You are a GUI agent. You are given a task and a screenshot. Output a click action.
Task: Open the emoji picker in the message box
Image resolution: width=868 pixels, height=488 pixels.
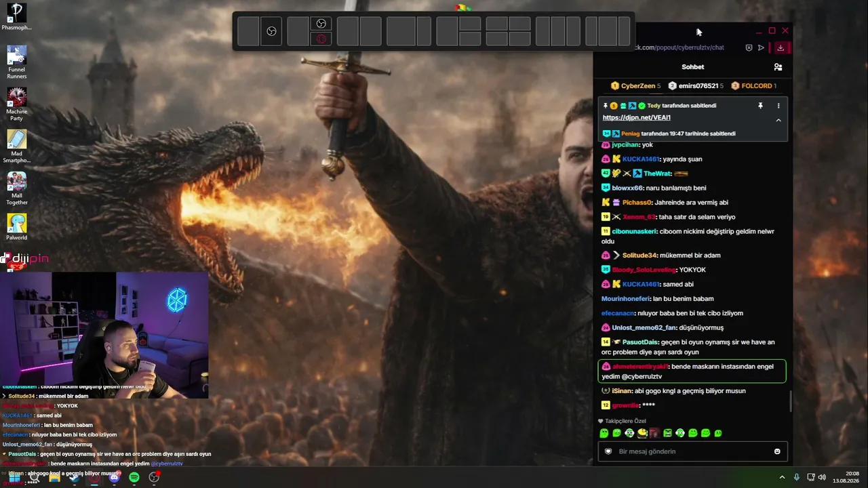click(x=777, y=451)
